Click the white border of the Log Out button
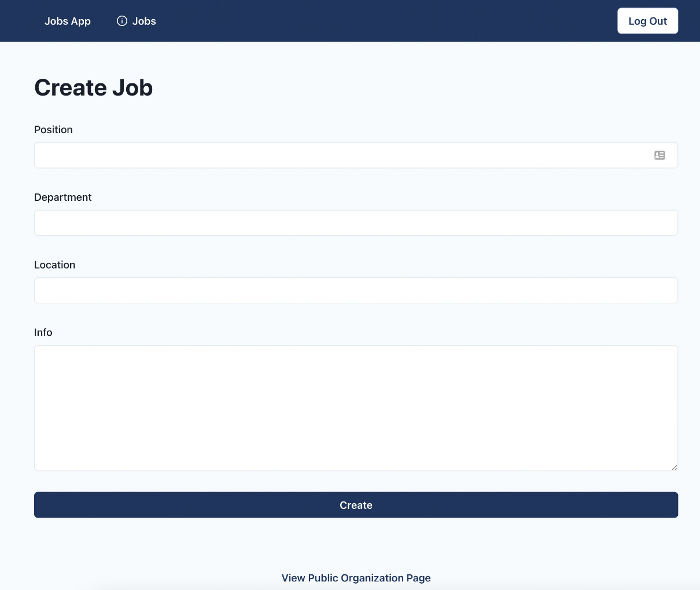The image size is (700, 590). [619, 21]
